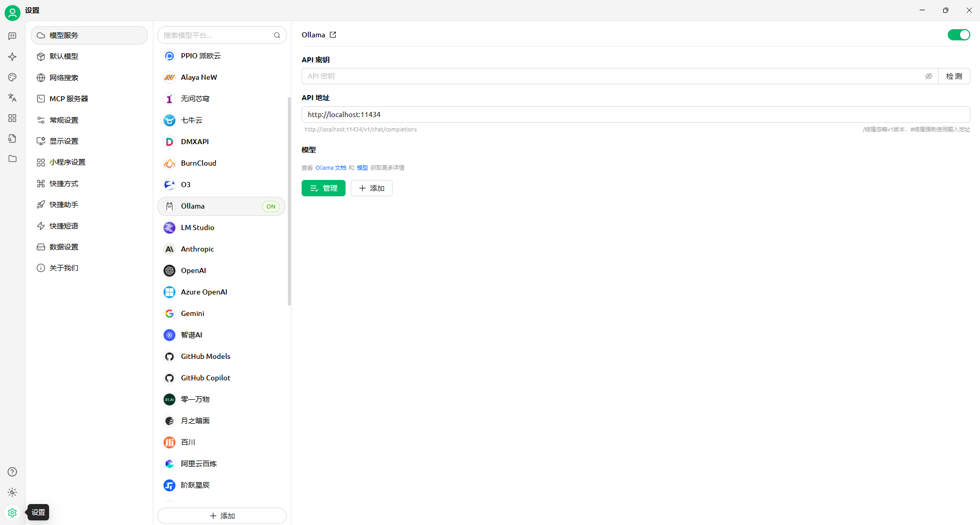Click the translate icon in left sidebar
This screenshot has width=980, height=525.
12,98
